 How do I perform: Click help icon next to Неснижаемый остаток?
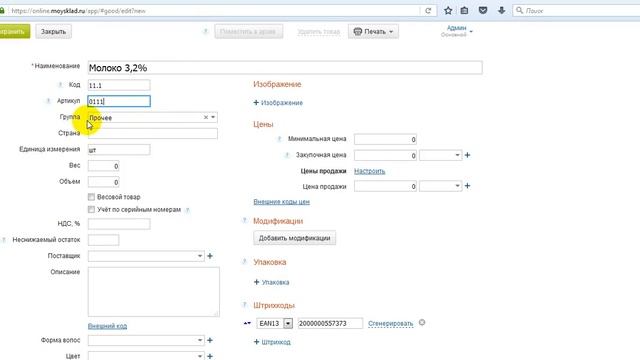pos(4,240)
